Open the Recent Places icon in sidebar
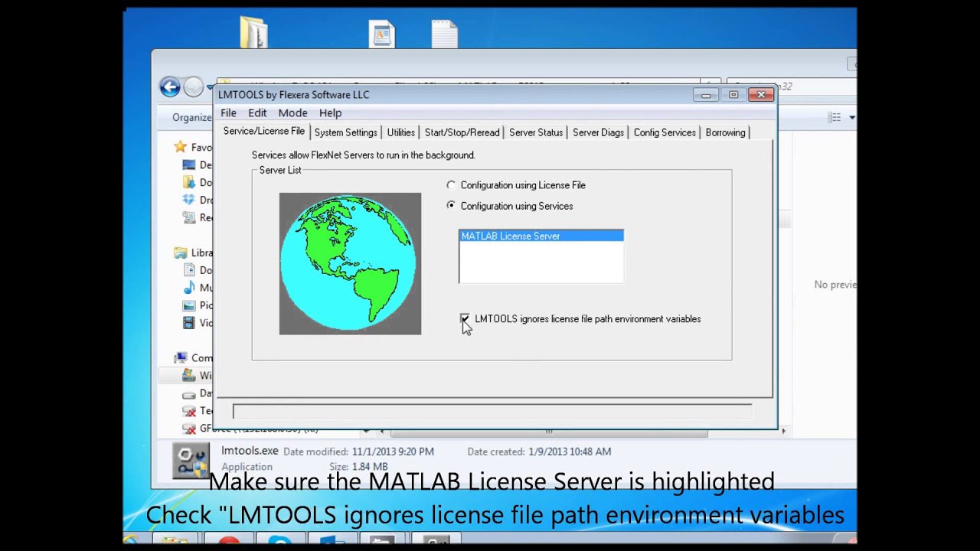980x551 pixels. point(188,217)
